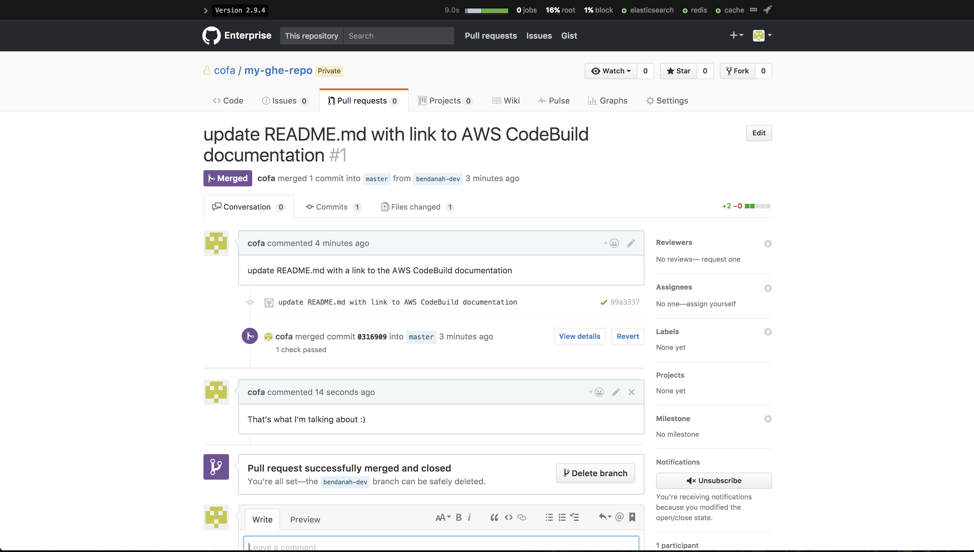The height and width of the screenshot is (552, 974).
Task: Click the rocket icon in status bar
Action: pos(767,10)
